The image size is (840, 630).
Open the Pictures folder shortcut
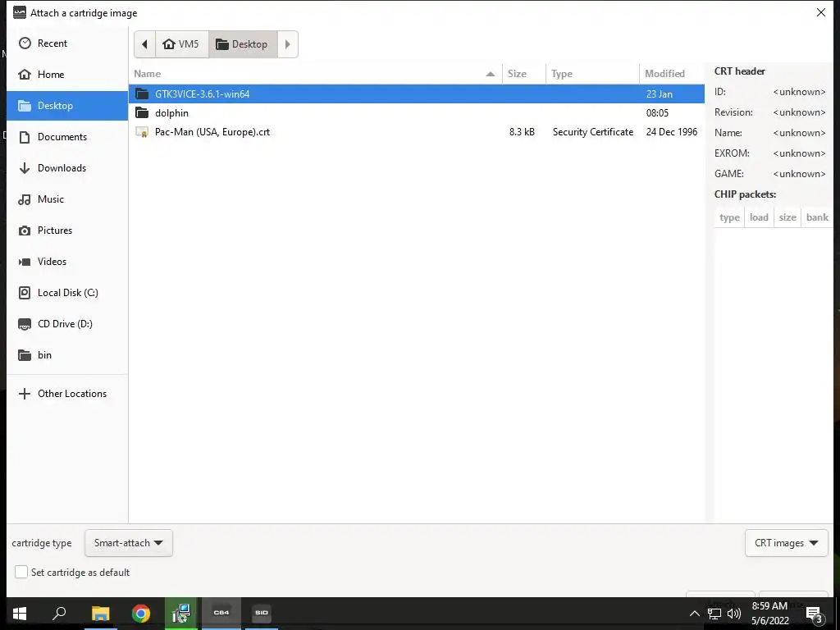(x=67, y=231)
